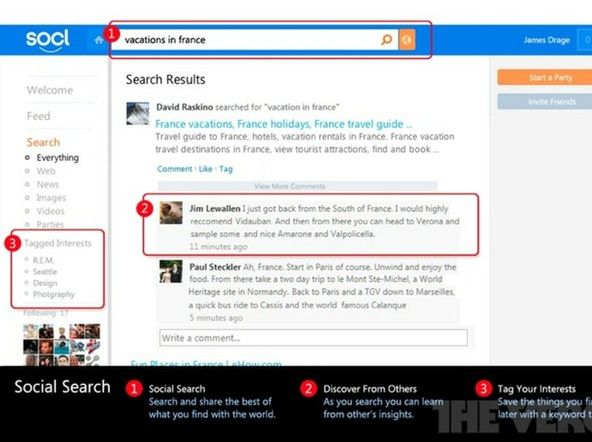Click the Invite Friends button
592x442 pixels.
point(545,102)
